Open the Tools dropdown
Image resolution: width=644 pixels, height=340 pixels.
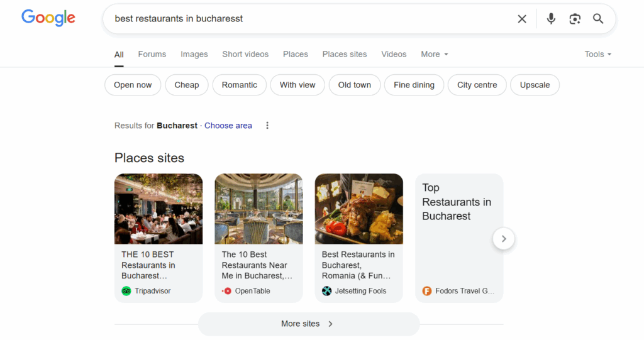click(x=598, y=54)
